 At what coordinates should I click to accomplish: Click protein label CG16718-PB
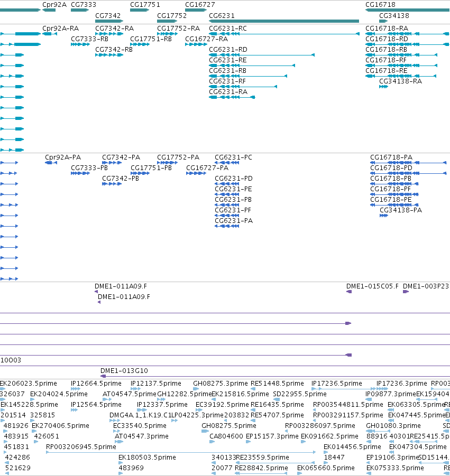pyautogui.click(x=391, y=179)
